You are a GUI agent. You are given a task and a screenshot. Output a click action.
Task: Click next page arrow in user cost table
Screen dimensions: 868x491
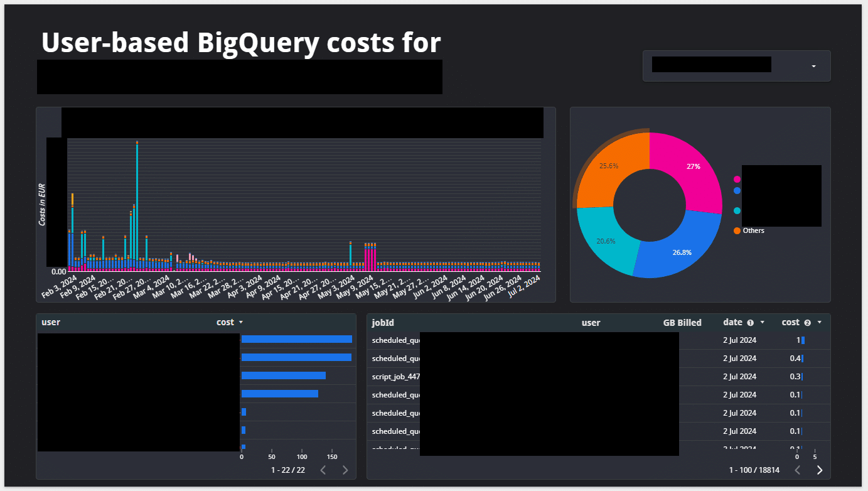(x=345, y=470)
